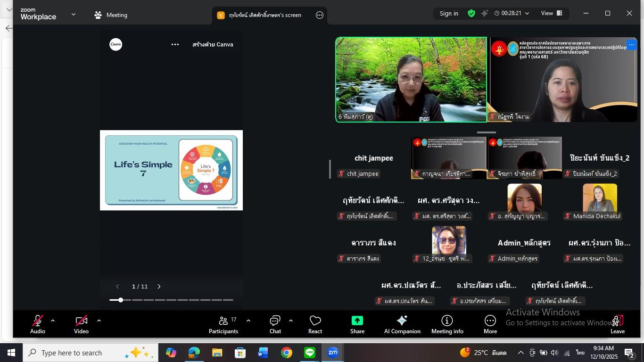Viewport: 644px width, 362px height.
Task: Select the shared screen tab
Action: tap(264, 15)
